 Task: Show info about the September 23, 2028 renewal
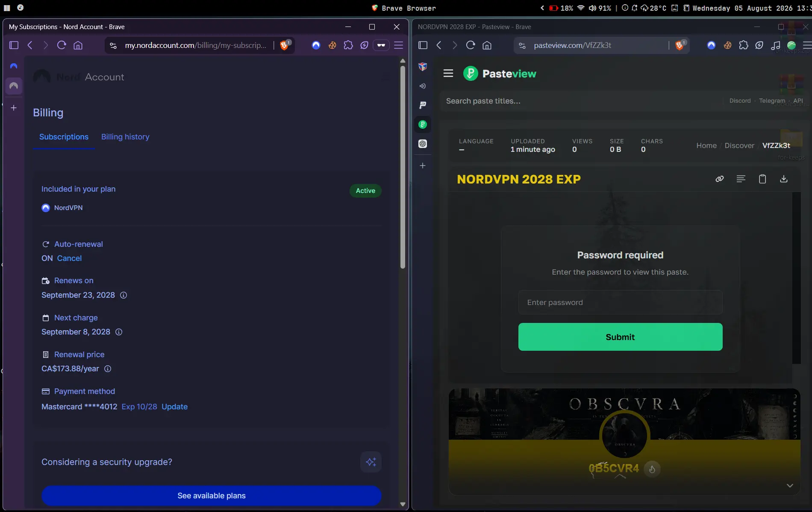point(124,295)
